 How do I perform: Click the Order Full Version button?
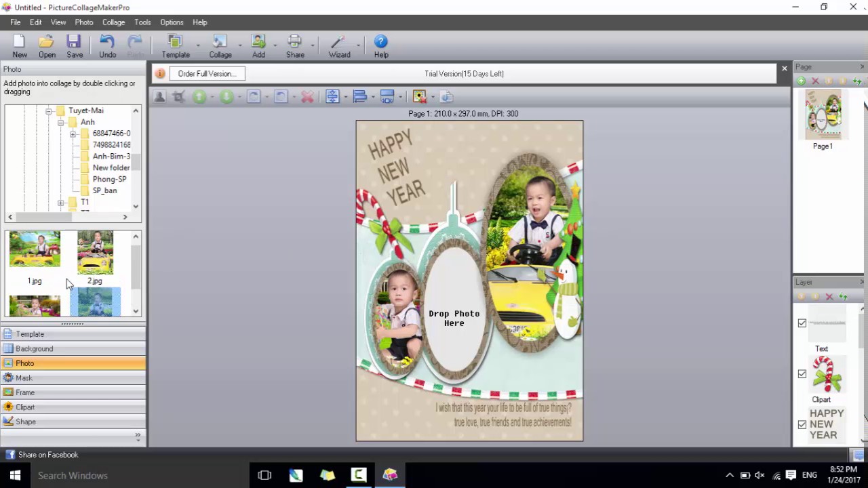(208, 73)
